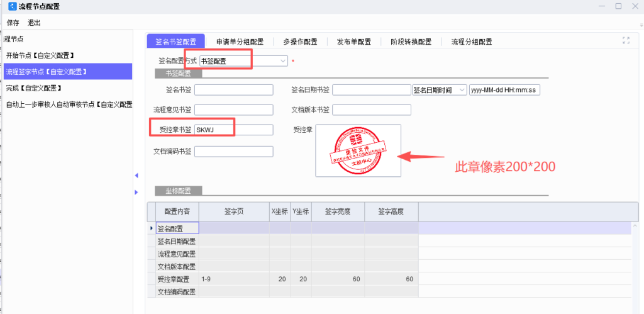The image size is (644, 314).
Task: Switch to the 发布单配置 tab
Action: [x=354, y=42]
